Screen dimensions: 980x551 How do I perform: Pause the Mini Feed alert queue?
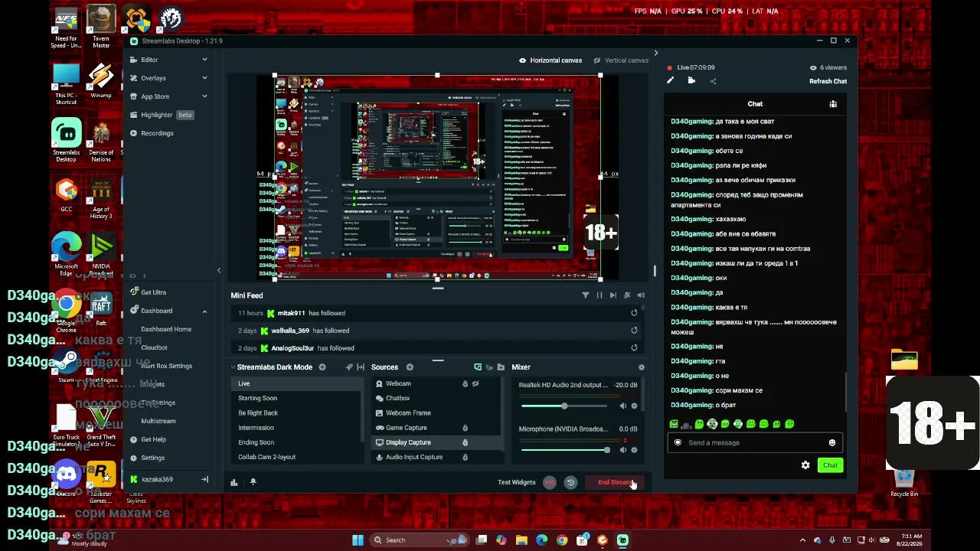(599, 295)
